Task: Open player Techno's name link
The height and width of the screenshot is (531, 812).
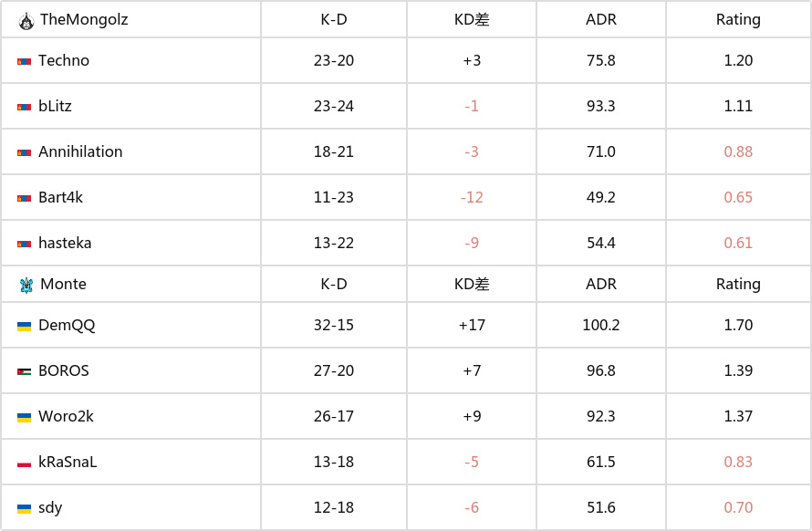Action: [x=64, y=60]
